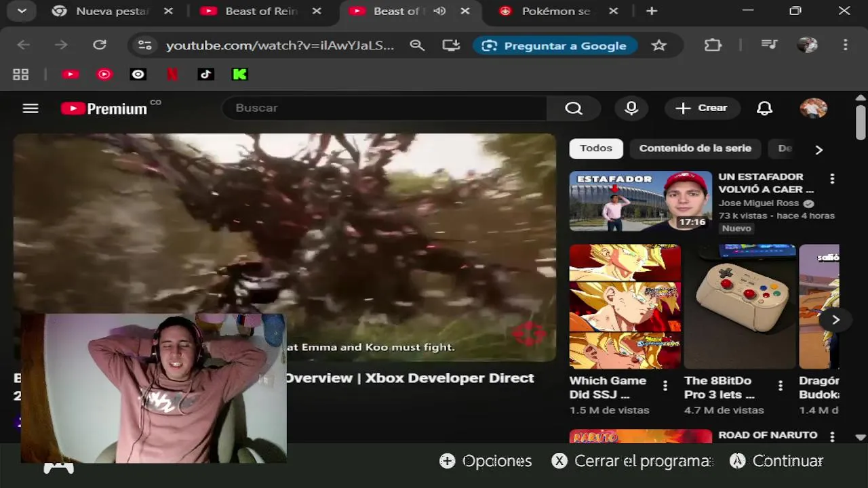Click the install app icon in address bar

tap(451, 45)
